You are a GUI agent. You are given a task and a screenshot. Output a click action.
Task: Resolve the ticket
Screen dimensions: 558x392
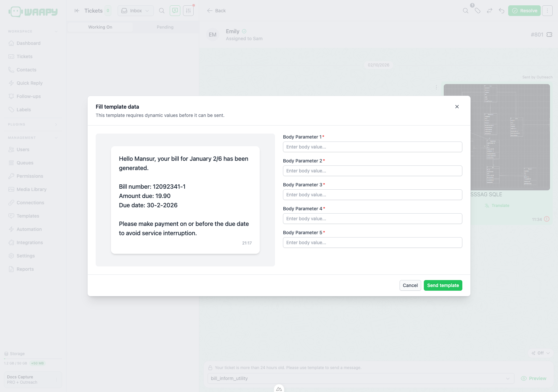click(524, 11)
